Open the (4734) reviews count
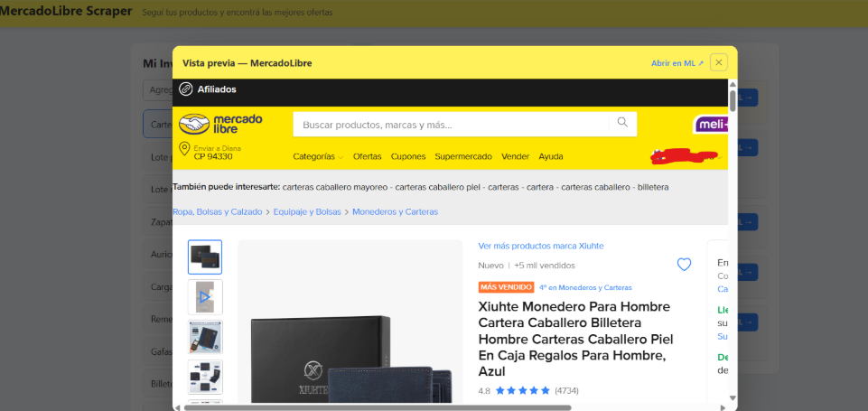The image size is (868, 411). click(566, 390)
